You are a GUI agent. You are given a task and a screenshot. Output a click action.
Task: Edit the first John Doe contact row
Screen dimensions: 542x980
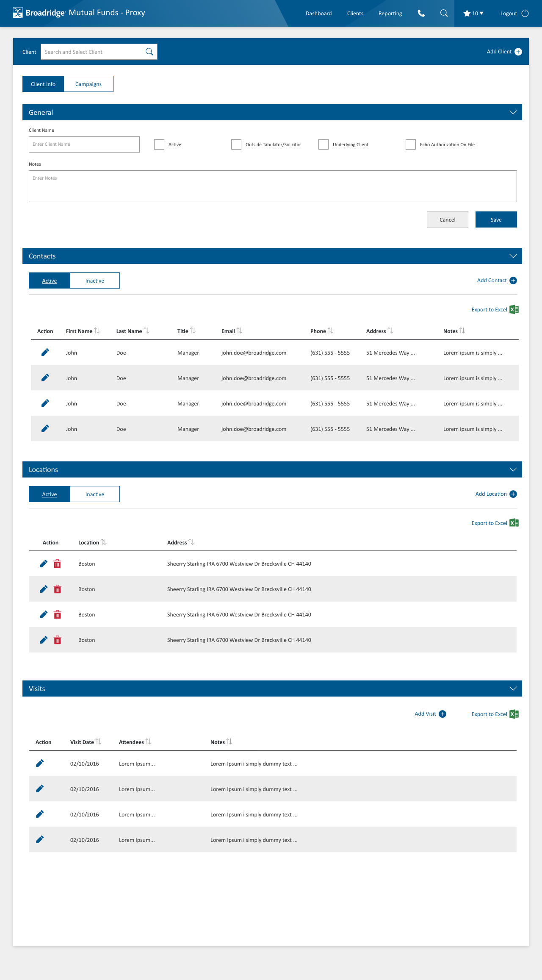[45, 352]
